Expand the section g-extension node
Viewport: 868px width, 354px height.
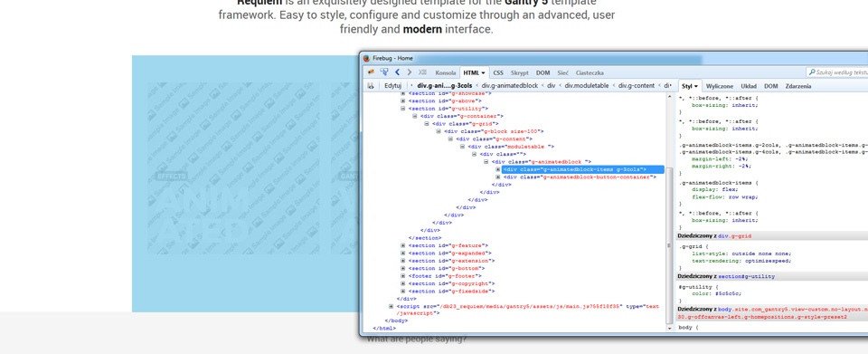pos(403,261)
